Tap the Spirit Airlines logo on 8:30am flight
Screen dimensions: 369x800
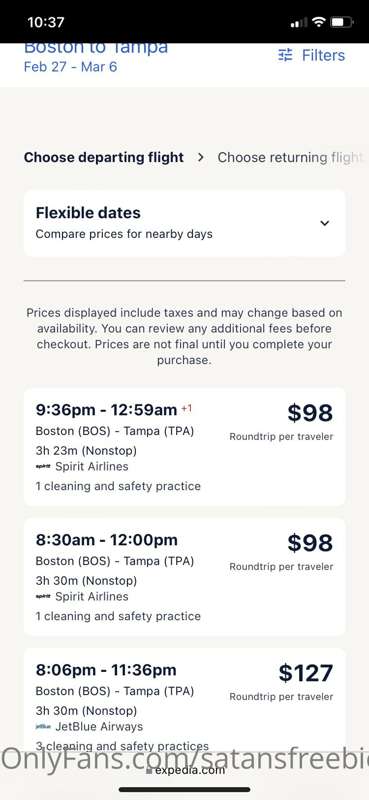pyautogui.click(x=43, y=596)
